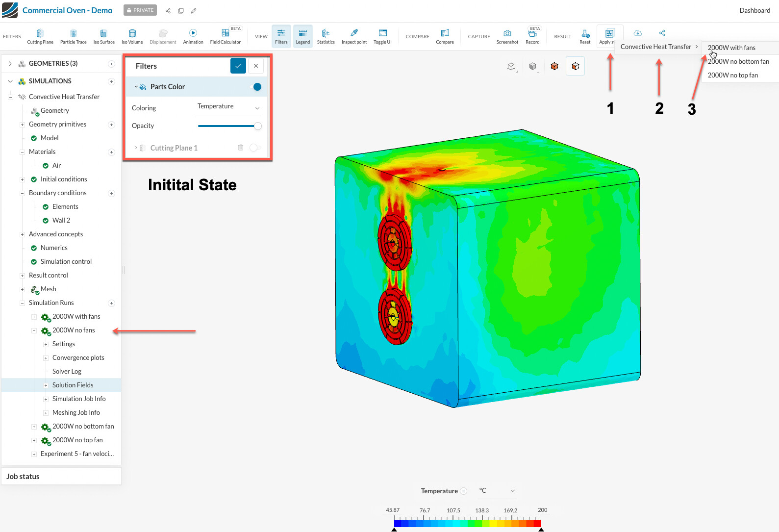Open the Job status panel

[x=61, y=477]
